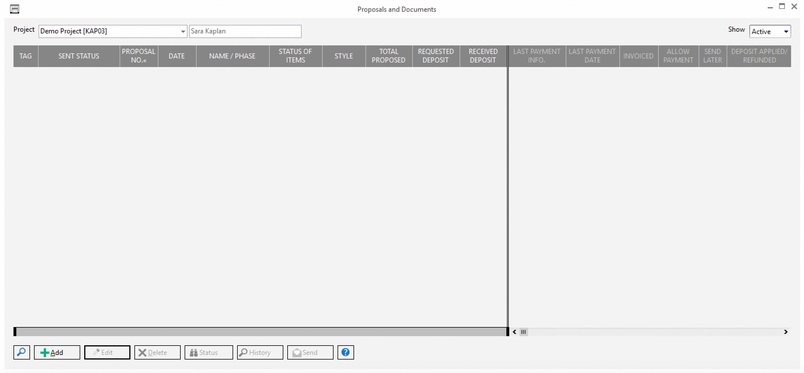The height and width of the screenshot is (373, 804).
Task: Sort by the PROPOSAL NO. column header
Action: point(138,56)
